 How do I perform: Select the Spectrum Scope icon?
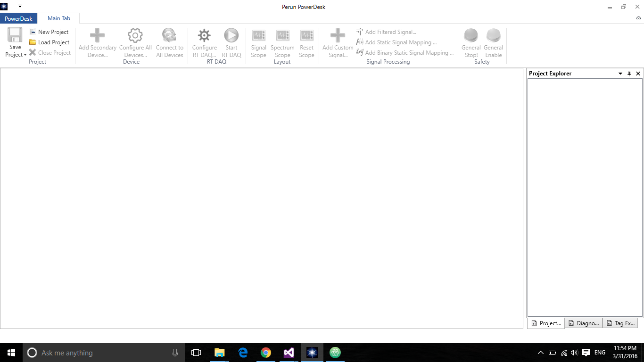pyautogui.click(x=282, y=35)
